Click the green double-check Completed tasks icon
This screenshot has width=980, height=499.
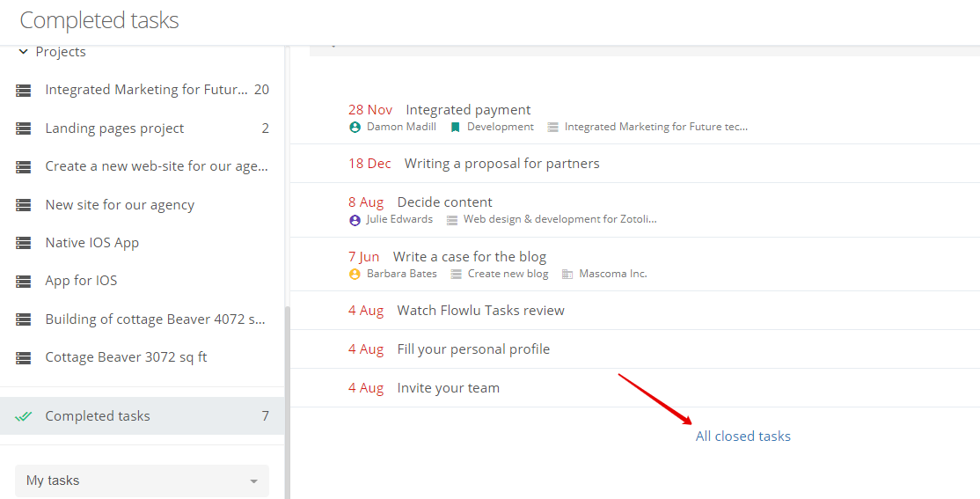point(23,416)
